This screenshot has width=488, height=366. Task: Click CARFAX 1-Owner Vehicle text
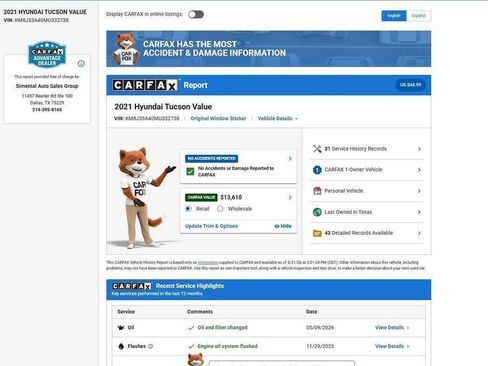(353, 170)
